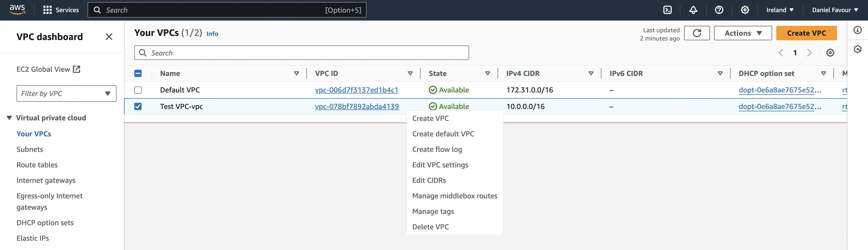Click the AWS logo home icon

(17, 10)
